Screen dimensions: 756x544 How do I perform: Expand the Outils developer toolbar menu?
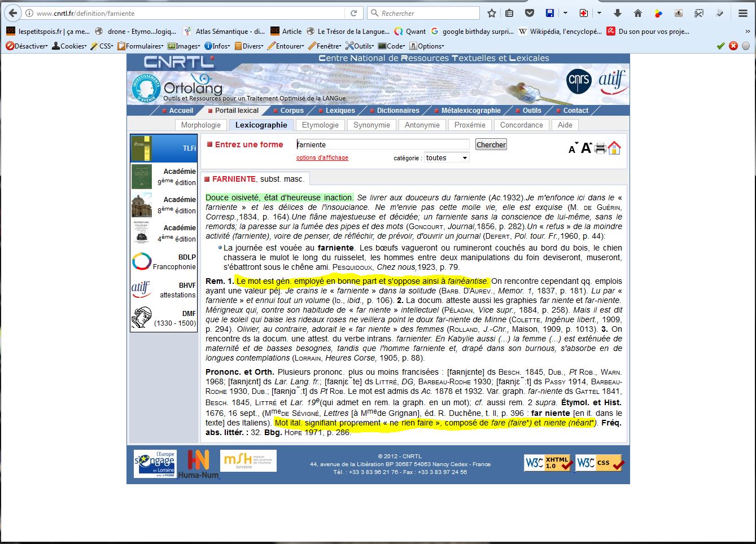360,46
